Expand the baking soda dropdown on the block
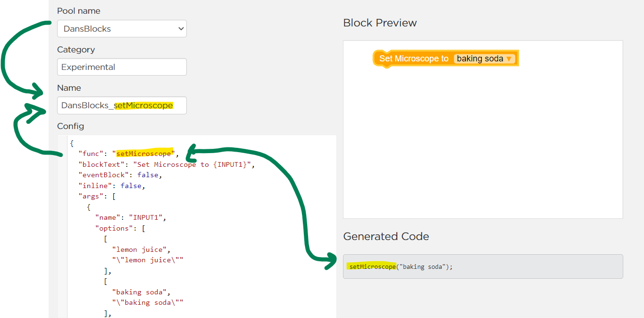The image size is (644, 318). (509, 58)
